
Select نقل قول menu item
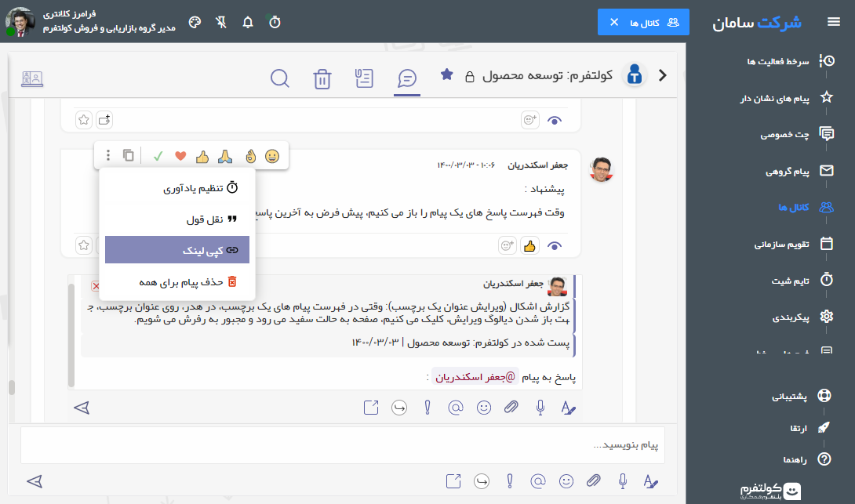pyautogui.click(x=177, y=219)
